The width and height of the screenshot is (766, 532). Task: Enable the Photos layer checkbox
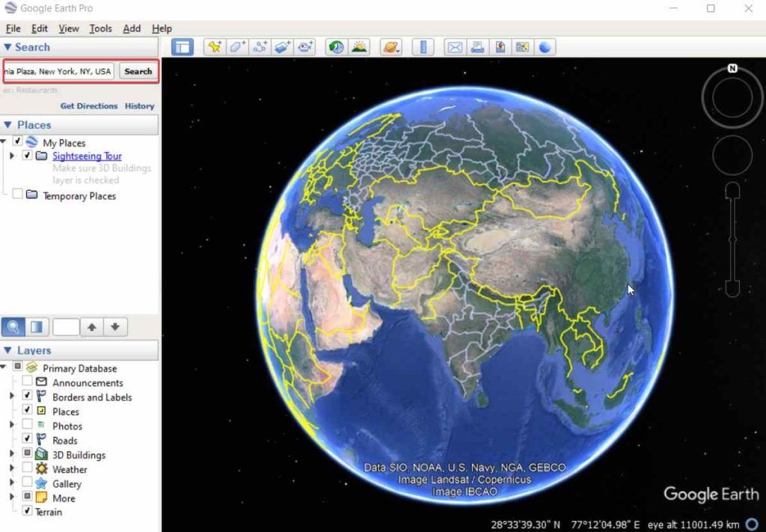point(28,424)
